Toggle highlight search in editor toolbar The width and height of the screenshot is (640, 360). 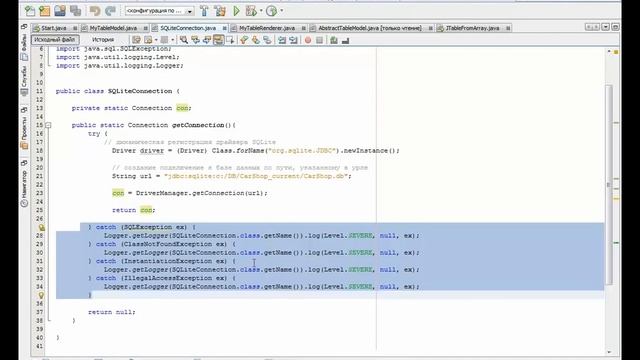click(x=218, y=40)
